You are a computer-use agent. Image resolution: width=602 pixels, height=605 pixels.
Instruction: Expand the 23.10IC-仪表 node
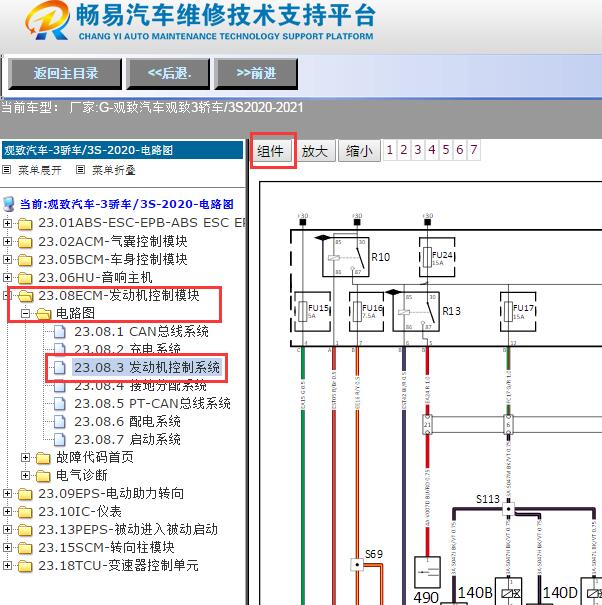pos(7,512)
